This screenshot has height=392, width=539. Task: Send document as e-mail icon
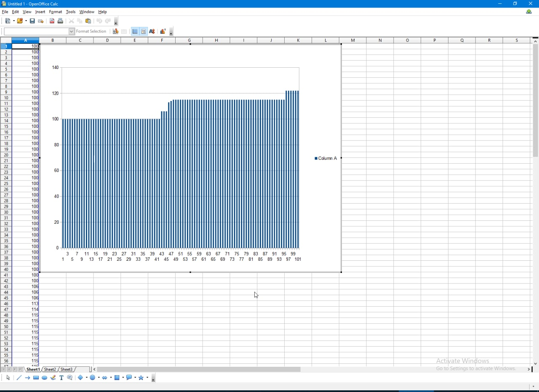pos(41,21)
